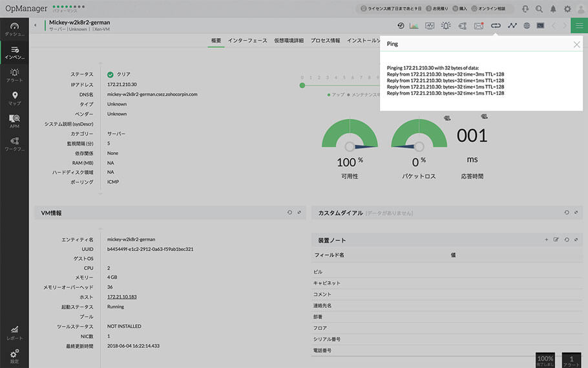Click the 1 アラート counter box
Viewport: 588px width, 368px height.
pyautogui.click(x=571, y=360)
